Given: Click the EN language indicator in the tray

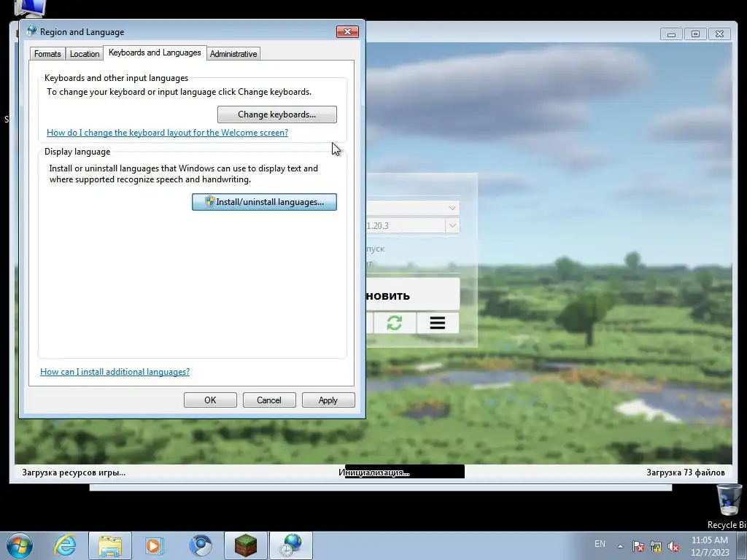Looking at the screenshot, I should (x=600, y=544).
